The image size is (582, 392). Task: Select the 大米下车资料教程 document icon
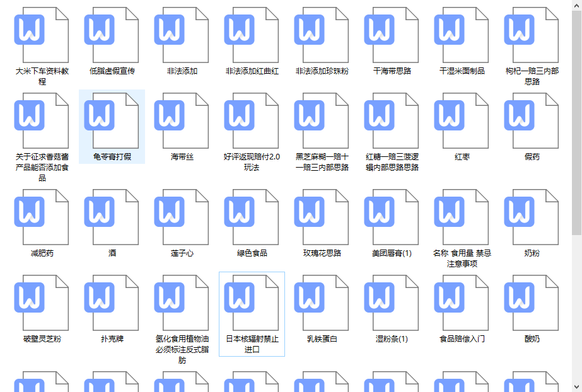tap(42, 34)
